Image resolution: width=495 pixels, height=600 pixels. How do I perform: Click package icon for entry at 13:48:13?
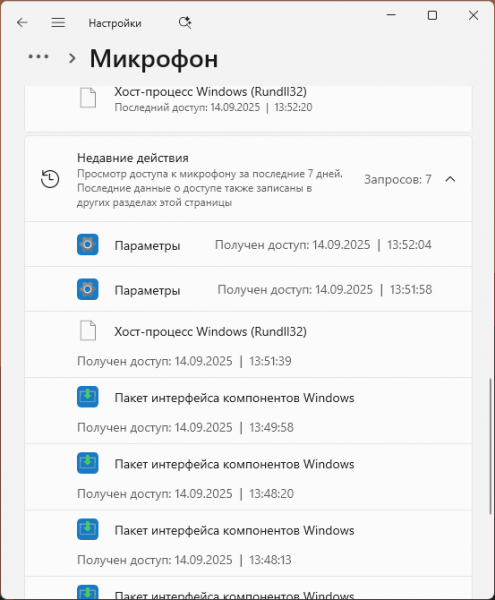88,530
